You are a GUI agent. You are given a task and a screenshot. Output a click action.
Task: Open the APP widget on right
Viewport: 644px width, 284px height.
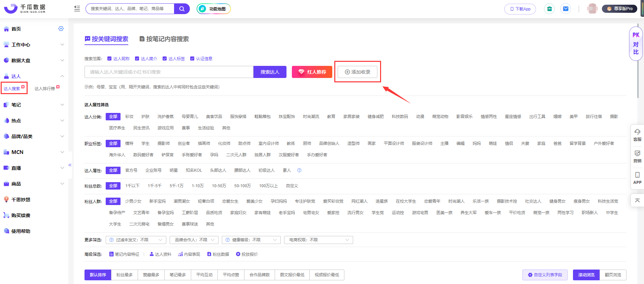637,178
